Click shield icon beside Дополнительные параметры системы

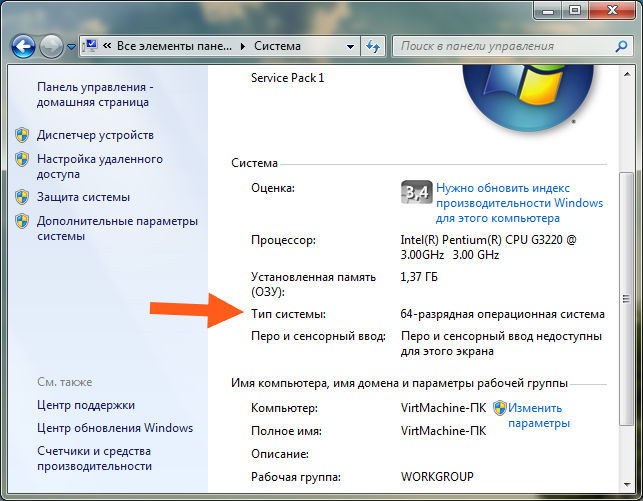[x=22, y=221]
